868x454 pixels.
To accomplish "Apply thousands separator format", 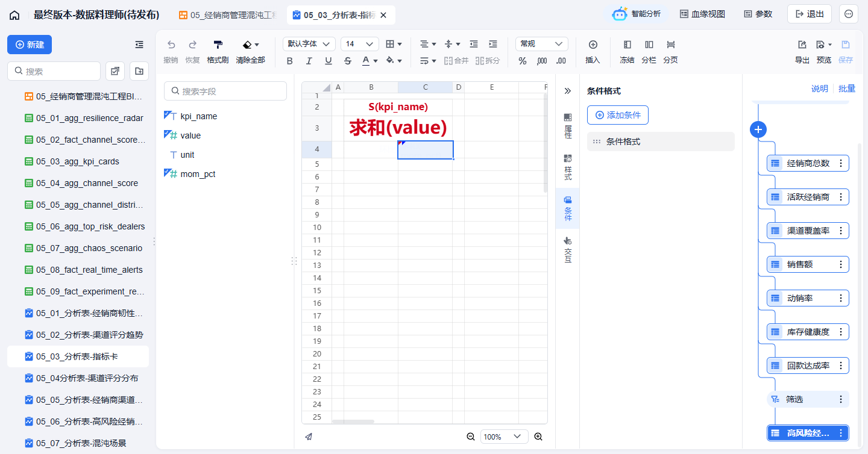I will tap(542, 61).
